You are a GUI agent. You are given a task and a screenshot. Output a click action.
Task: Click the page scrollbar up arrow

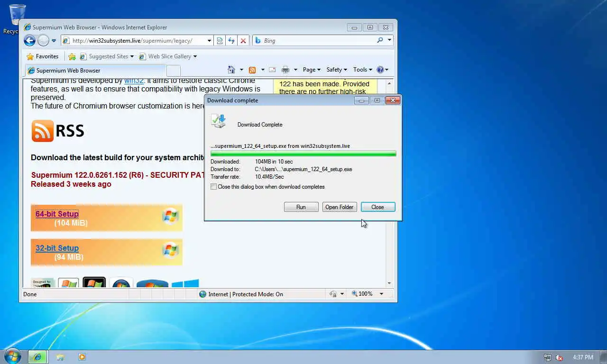click(x=389, y=83)
